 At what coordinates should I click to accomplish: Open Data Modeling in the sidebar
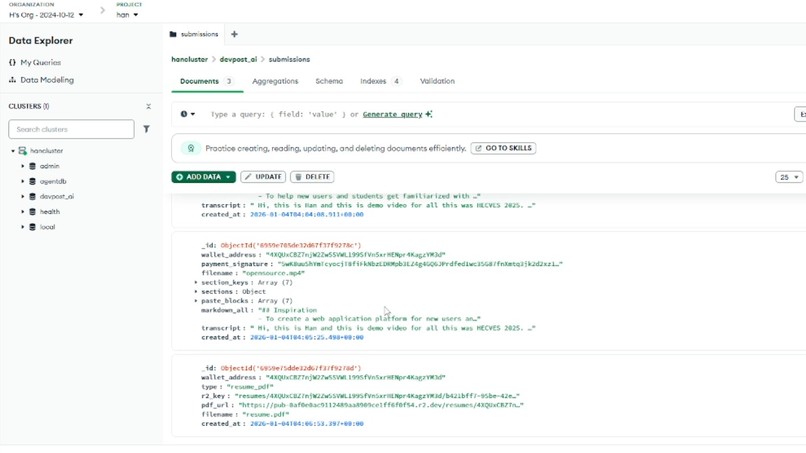41,80
